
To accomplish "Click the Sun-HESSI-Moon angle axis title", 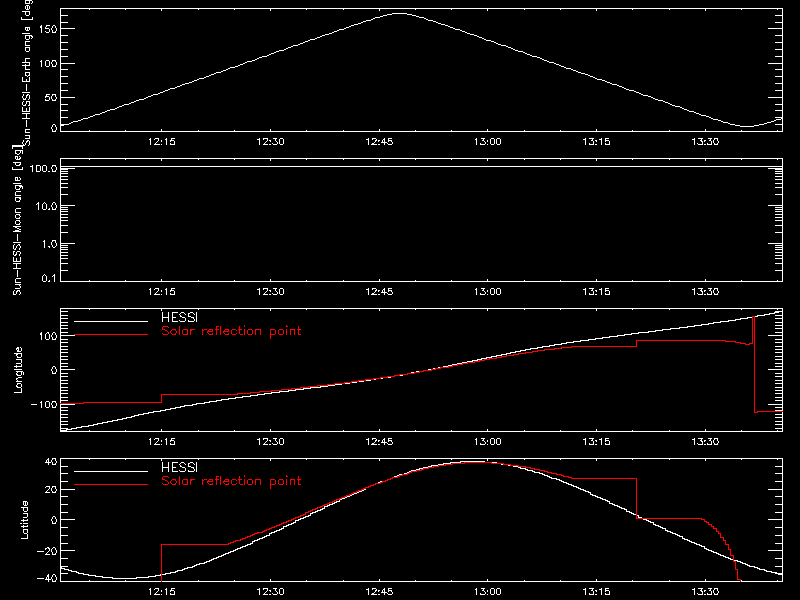I will pos(17,221).
